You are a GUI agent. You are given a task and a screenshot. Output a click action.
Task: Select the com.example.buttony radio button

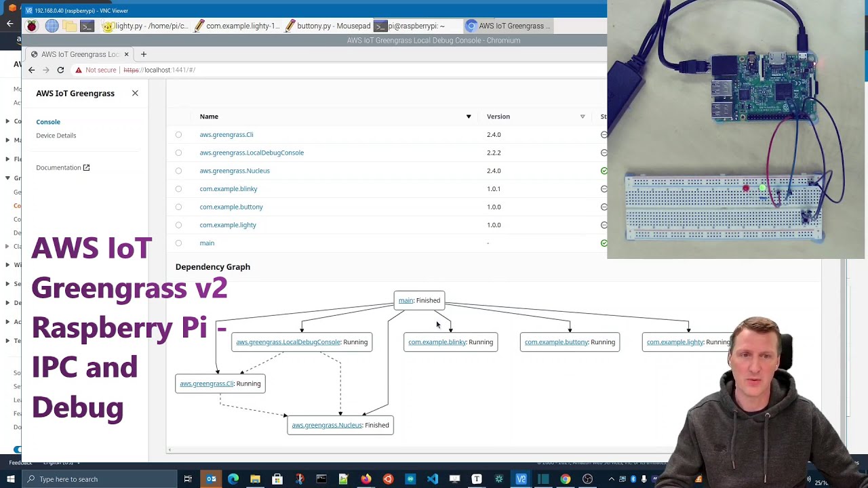(x=178, y=207)
